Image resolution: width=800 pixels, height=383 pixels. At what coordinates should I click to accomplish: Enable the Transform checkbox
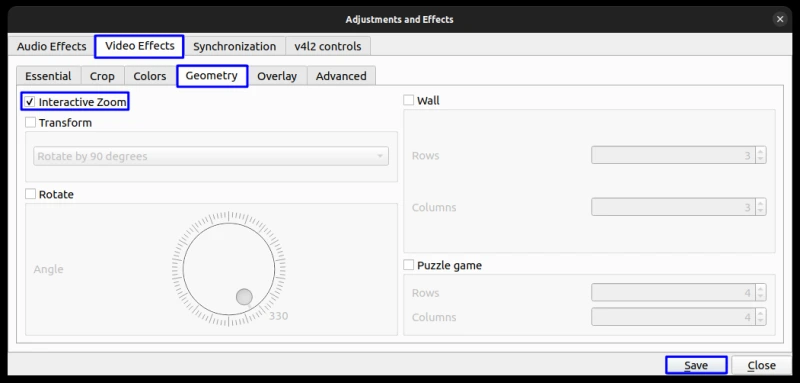(31, 122)
